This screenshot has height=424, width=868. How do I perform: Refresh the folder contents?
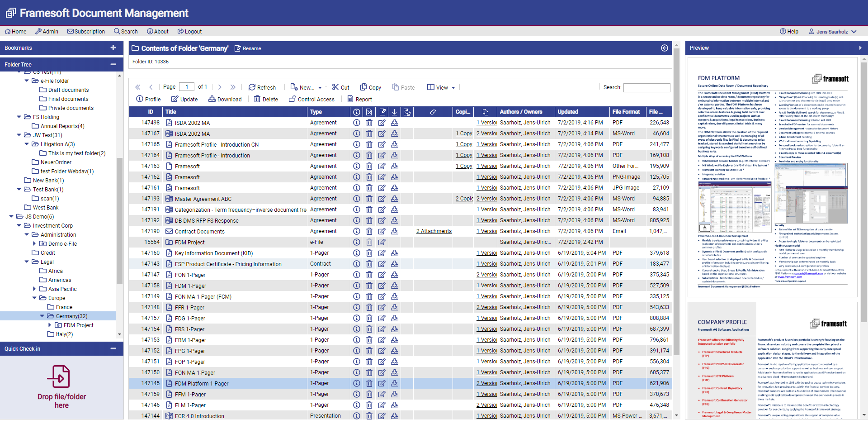262,87
